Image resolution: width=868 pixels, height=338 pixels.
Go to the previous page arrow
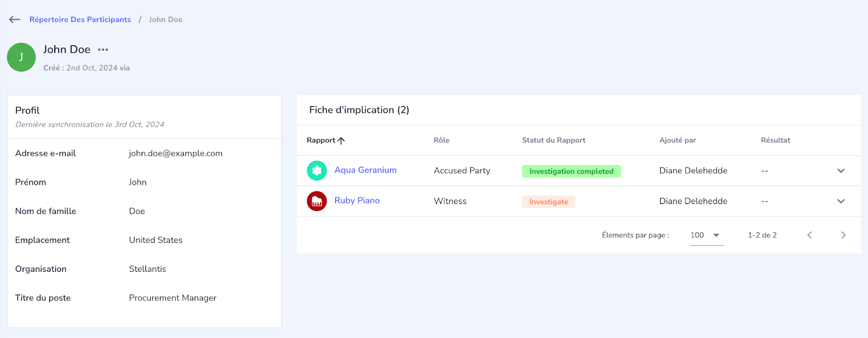(x=809, y=235)
